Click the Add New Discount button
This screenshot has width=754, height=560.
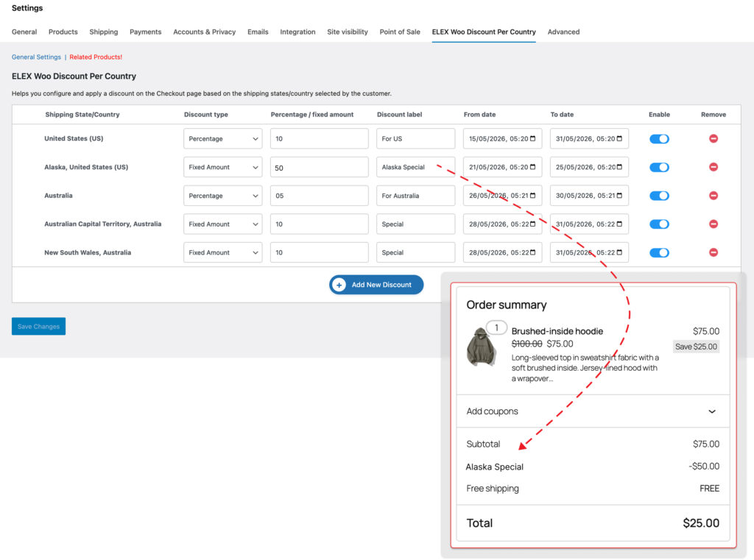[376, 285]
